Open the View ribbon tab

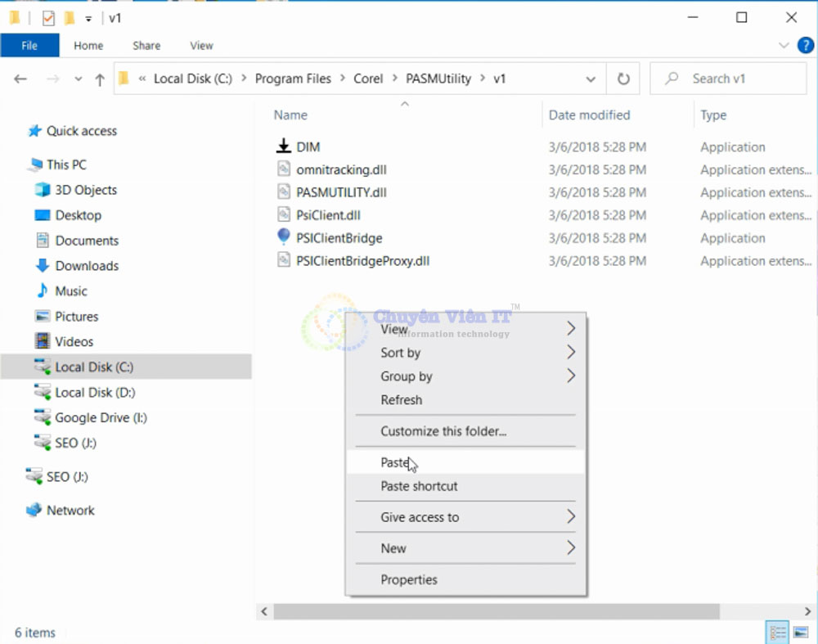tap(201, 46)
